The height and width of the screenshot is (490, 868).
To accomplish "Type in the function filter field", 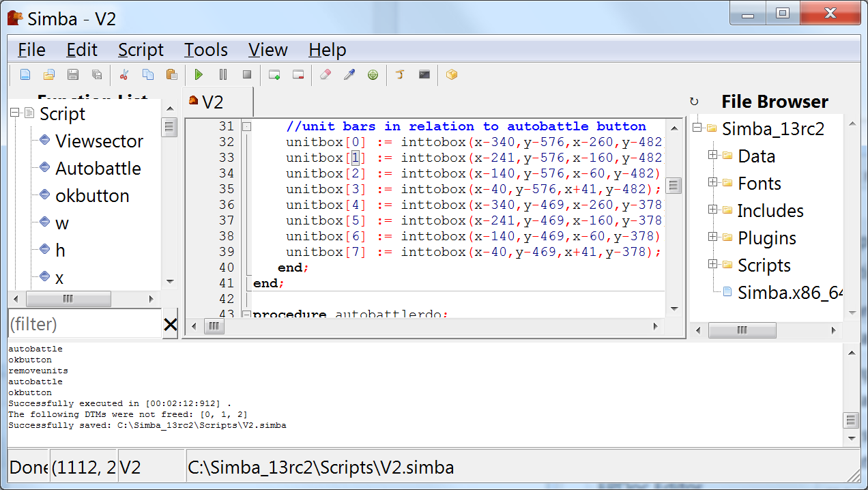I will pos(82,324).
